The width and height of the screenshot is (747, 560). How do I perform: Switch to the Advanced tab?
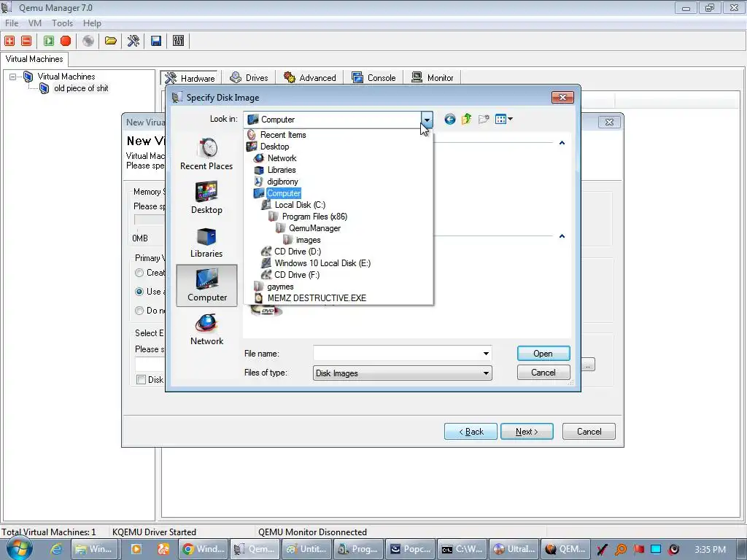point(309,77)
